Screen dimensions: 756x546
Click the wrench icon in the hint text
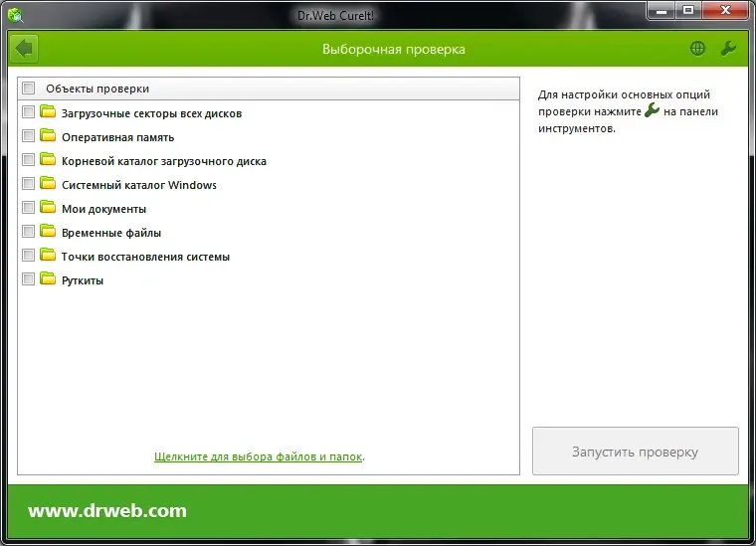coord(652,110)
